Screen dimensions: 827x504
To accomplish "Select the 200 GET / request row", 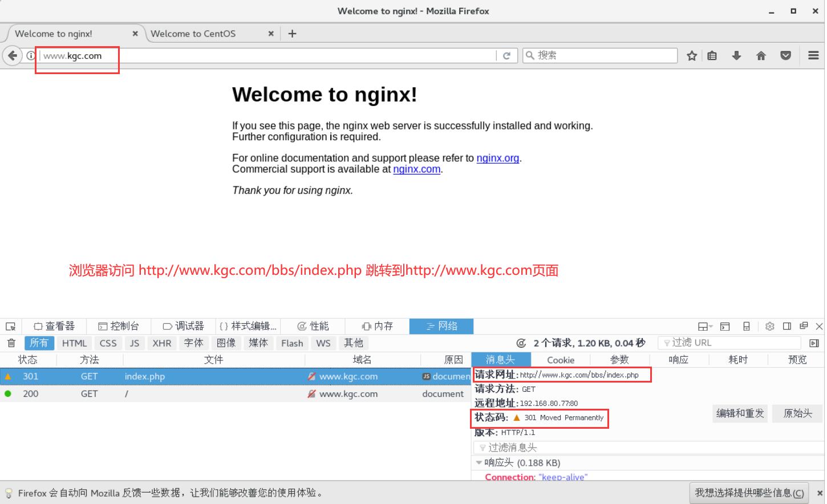I will [235, 394].
